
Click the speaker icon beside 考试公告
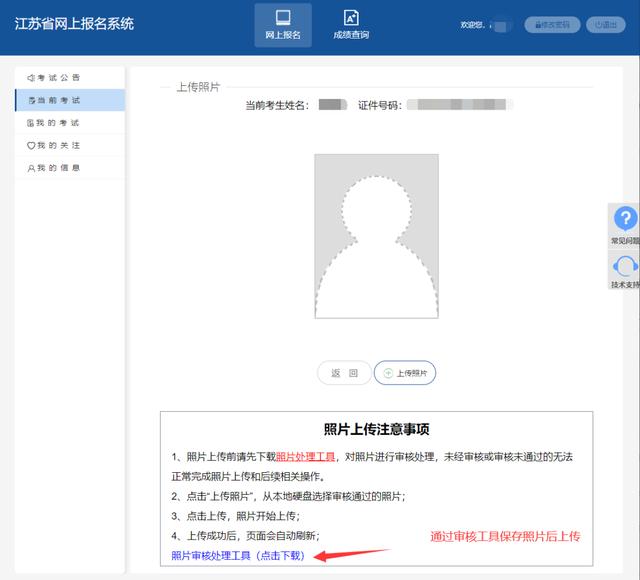coord(31,77)
